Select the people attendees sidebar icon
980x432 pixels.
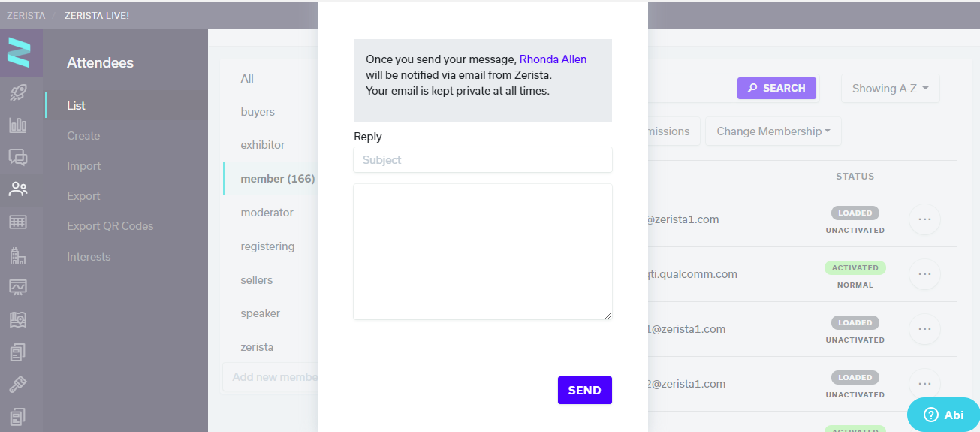point(18,189)
